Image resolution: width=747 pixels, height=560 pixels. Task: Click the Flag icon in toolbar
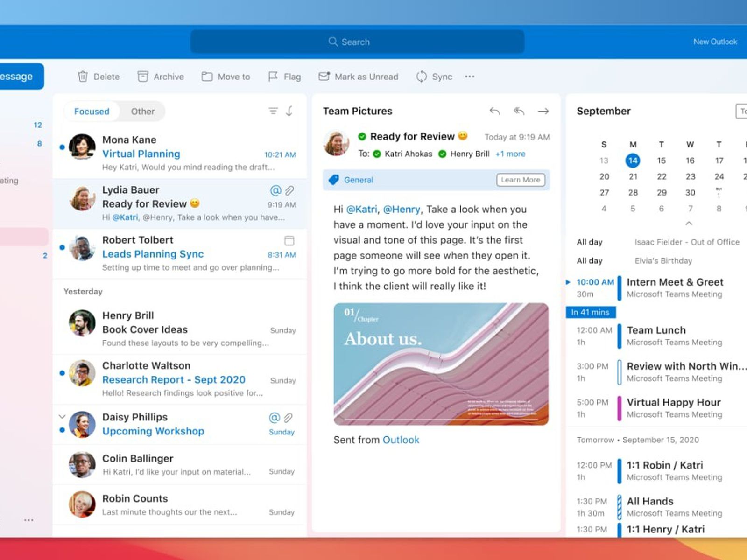click(x=273, y=77)
